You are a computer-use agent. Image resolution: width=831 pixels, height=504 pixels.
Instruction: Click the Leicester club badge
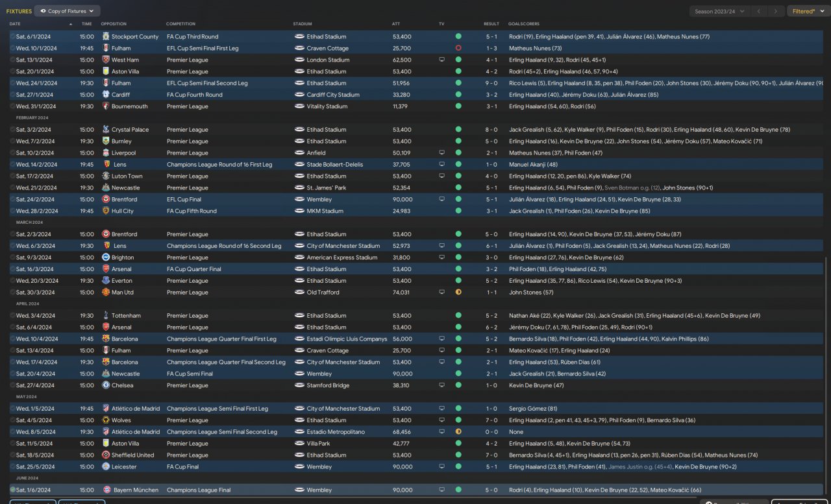click(106, 467)
